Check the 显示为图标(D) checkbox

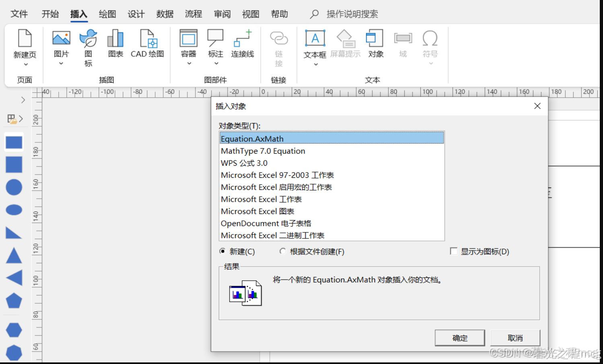[x=454, y=251]
